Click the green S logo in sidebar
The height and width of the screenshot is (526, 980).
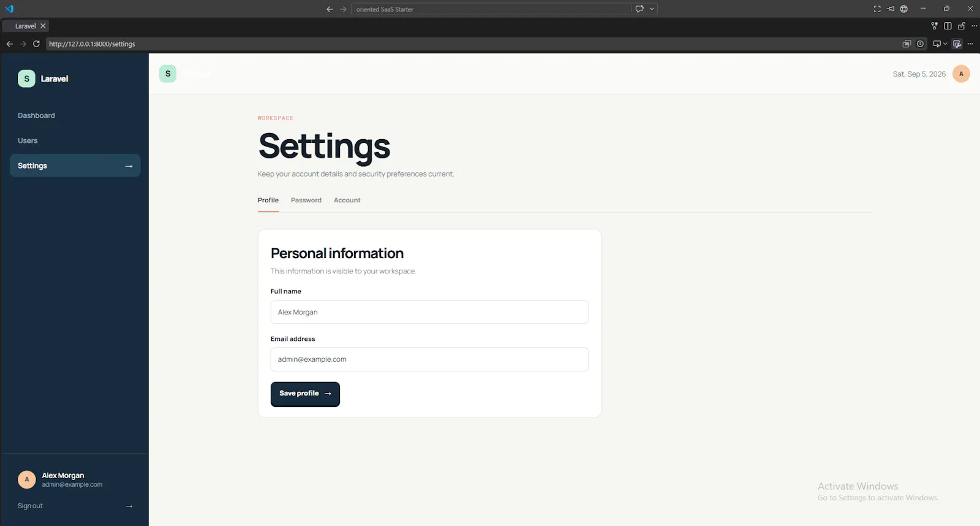pos(26,79)
